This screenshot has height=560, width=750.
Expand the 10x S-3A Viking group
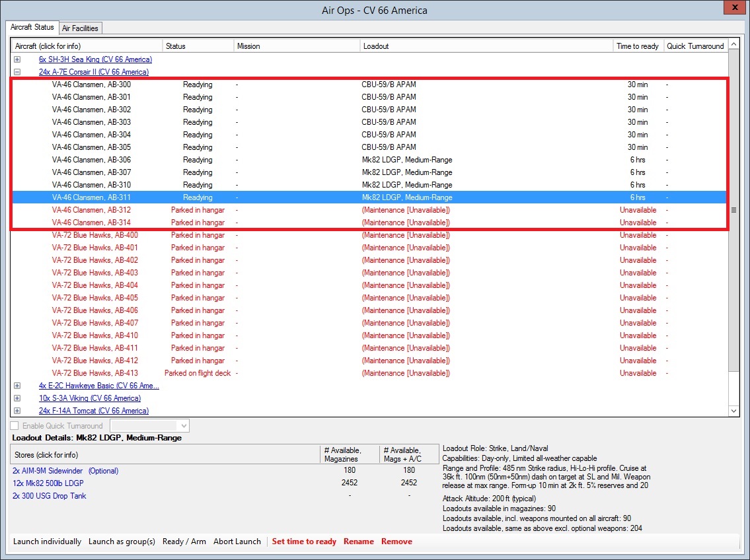pyautogui.click(x=17, y=398)
